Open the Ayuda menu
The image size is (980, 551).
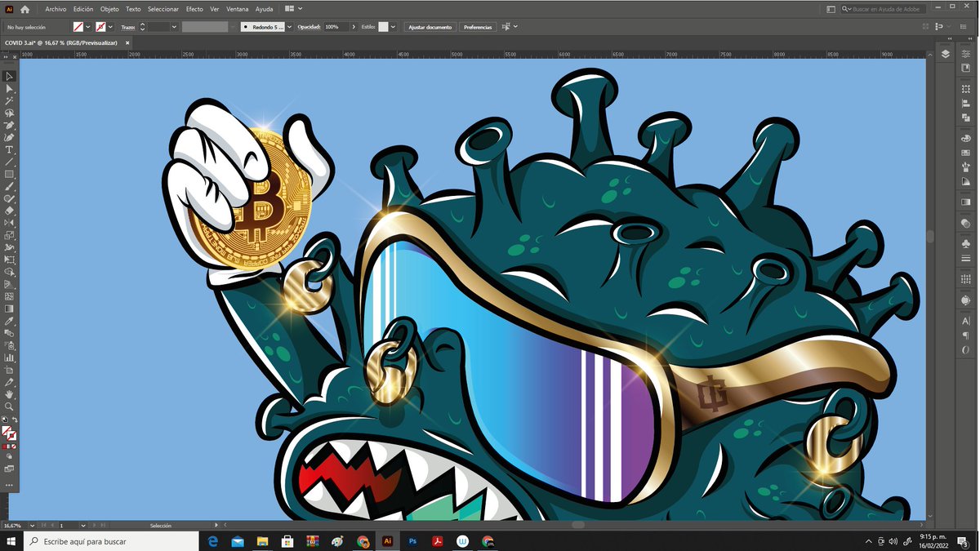[265, 9]
